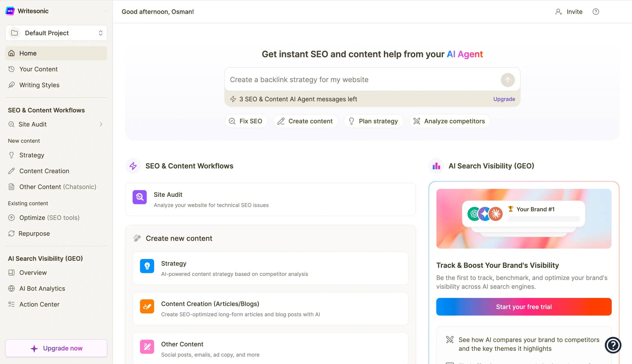632x364 pixels.
Task: Click the up-arrow circle icon beside Optimize
Action: pyautogui.click(x=12, y=218)
